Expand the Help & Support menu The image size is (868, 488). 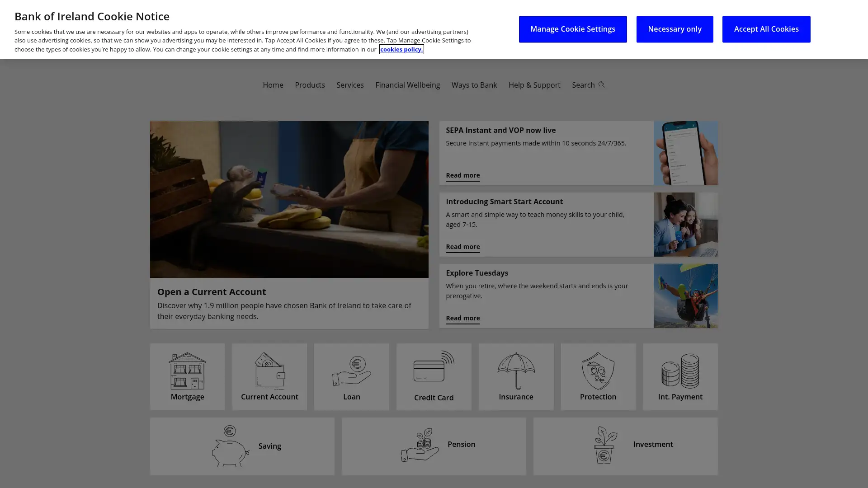click(534, 85)
